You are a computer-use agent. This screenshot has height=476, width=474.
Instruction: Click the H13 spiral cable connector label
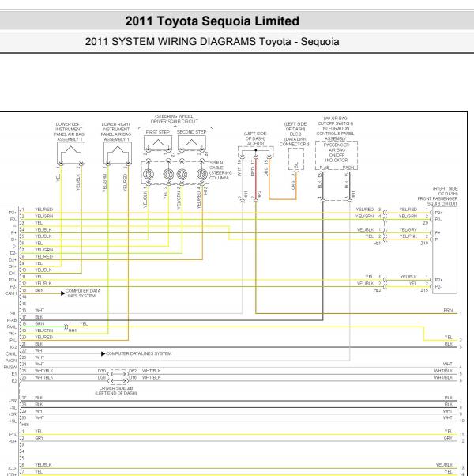(205, 191)
